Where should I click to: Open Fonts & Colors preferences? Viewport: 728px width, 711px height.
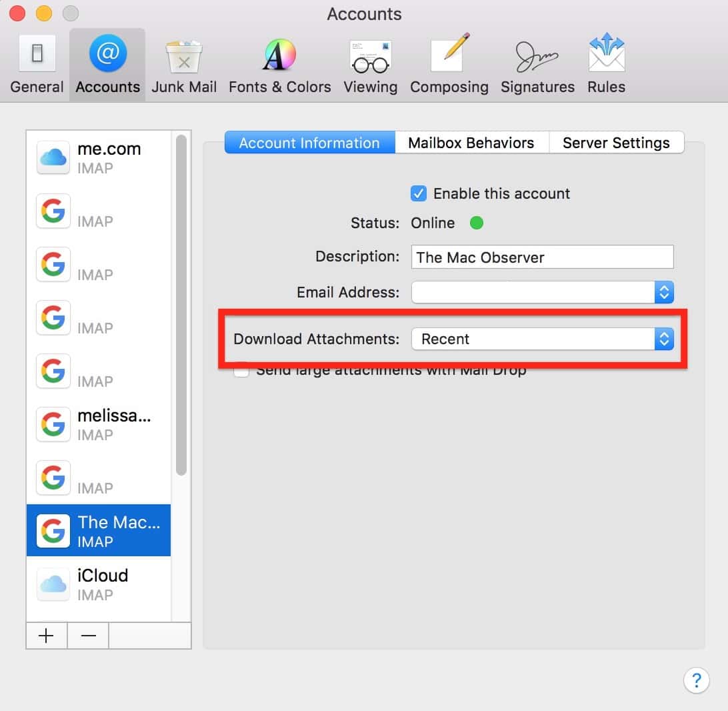click(x=279, y=65)
